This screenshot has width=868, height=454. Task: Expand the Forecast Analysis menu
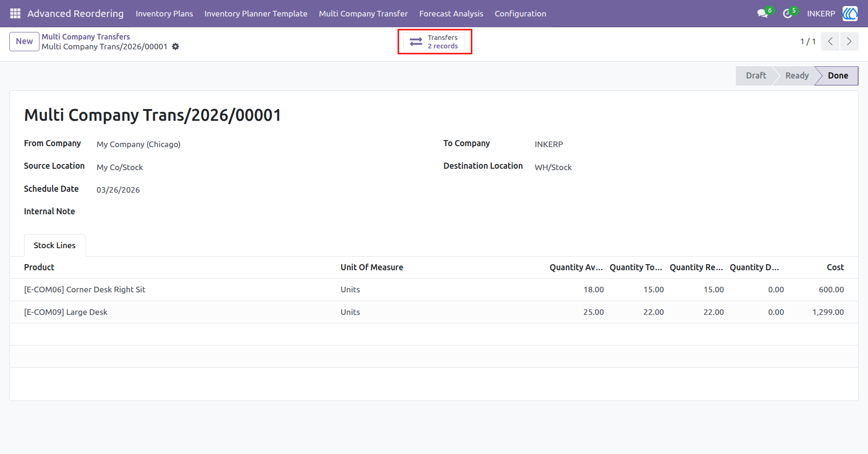[x=451, y=14]
